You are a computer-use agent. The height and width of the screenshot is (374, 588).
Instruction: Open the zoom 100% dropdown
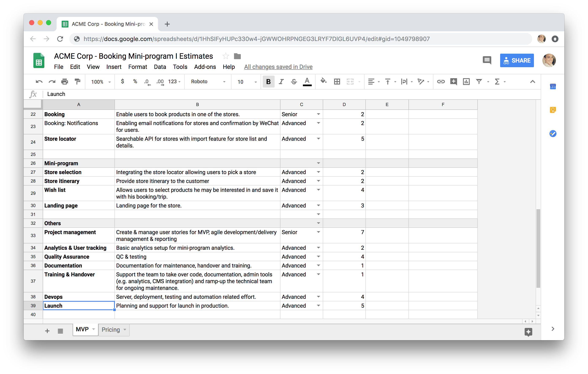101,82
